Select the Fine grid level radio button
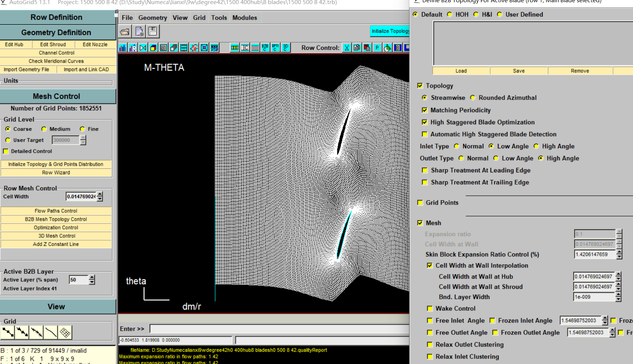This screenshot has width=633, height=364. [83, 129]
